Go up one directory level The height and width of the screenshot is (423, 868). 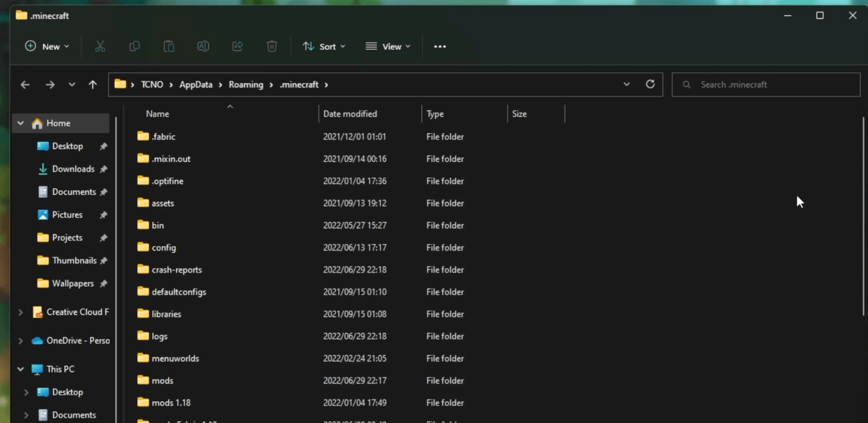[93, 85]
